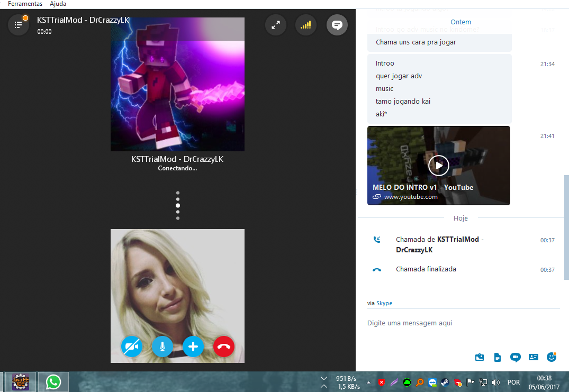This screenshot has width=569, height=392.
Task: Open the emoticon picker smiley icon
Action: pos(552,357)
